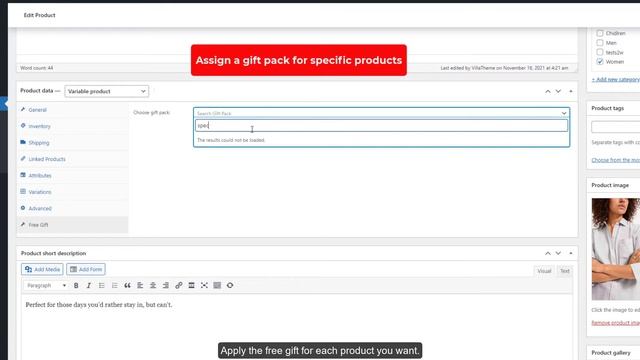Move Product short description panel down

pyautogui.click(x=558, y=253)
